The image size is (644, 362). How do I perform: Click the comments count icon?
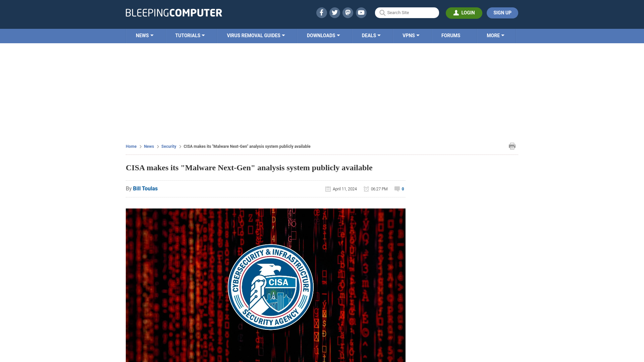coord(397,189)
